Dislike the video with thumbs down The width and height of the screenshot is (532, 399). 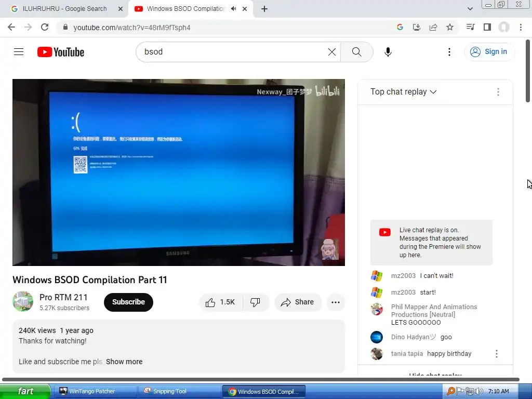pos(255,302)
